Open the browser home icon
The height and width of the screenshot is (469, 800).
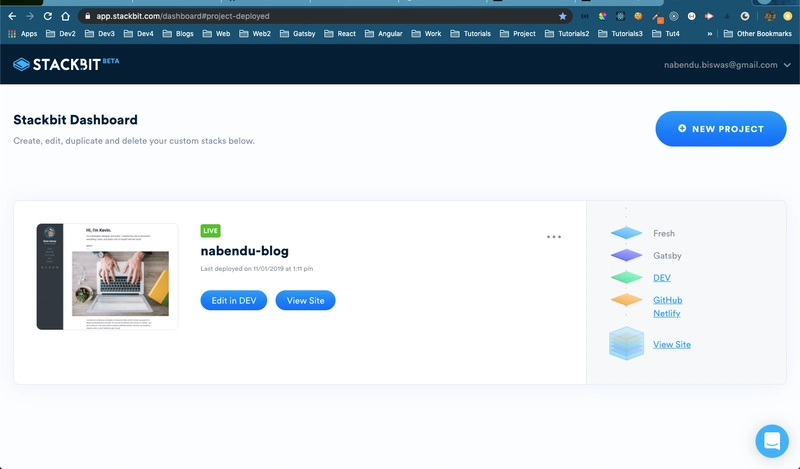point(65,16)
